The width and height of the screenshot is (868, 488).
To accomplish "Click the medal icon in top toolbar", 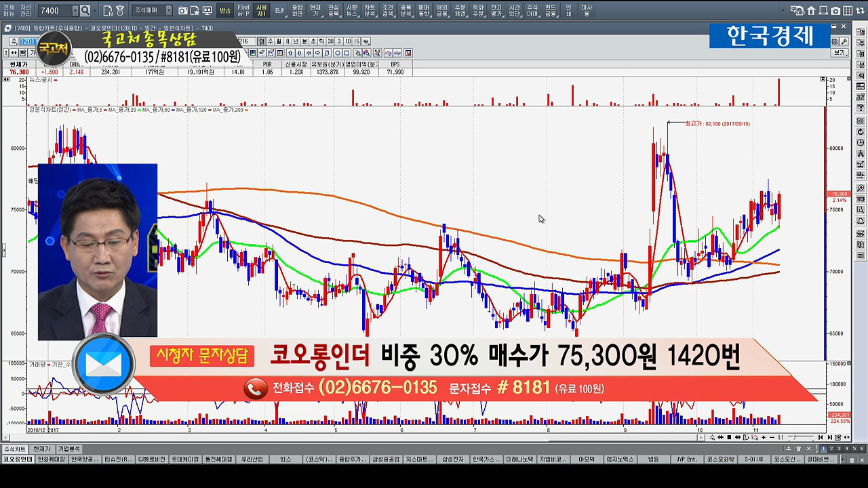I will pyautogui.click(x=120, y=11).
